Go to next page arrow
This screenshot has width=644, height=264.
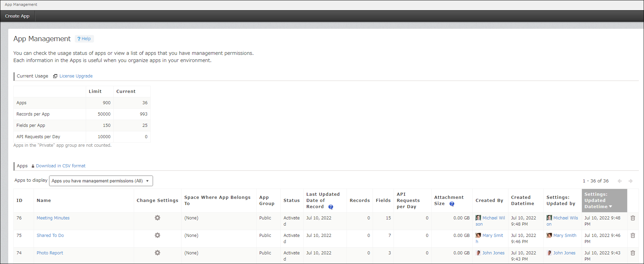tap(631, 181)
